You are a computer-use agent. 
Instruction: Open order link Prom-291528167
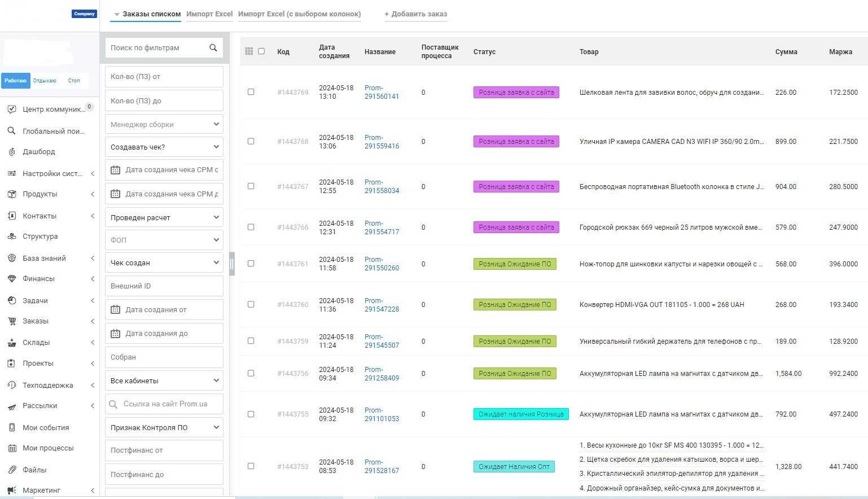click(382, 466)
